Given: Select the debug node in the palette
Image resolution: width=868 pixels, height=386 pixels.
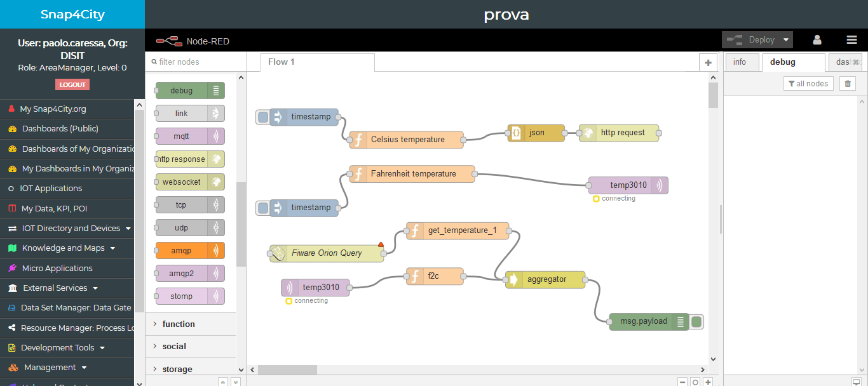Looking at the screenshot, I should pyautogui.click(x=190, y=91).
